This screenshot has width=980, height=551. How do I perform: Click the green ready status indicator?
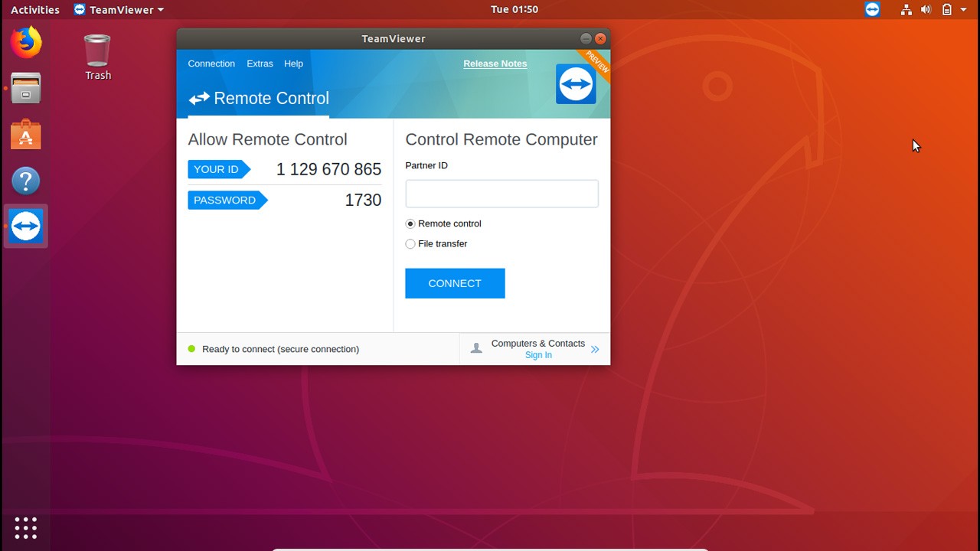click(x=192, y=349)
